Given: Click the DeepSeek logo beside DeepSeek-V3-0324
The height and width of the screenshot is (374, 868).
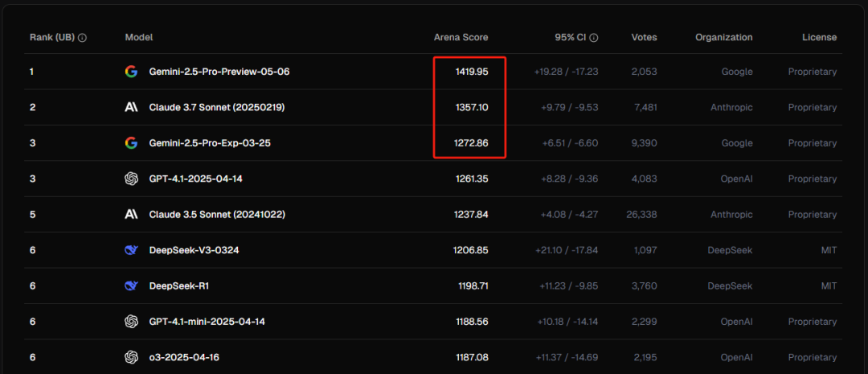Looking at the screenshot, I should click(x=131, y=250).
